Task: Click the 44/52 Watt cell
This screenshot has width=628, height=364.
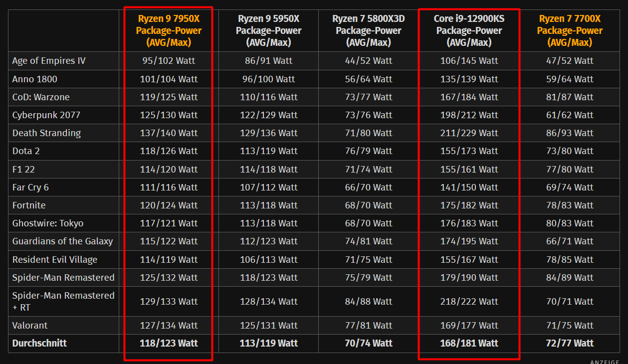Action: pos(369,61)
